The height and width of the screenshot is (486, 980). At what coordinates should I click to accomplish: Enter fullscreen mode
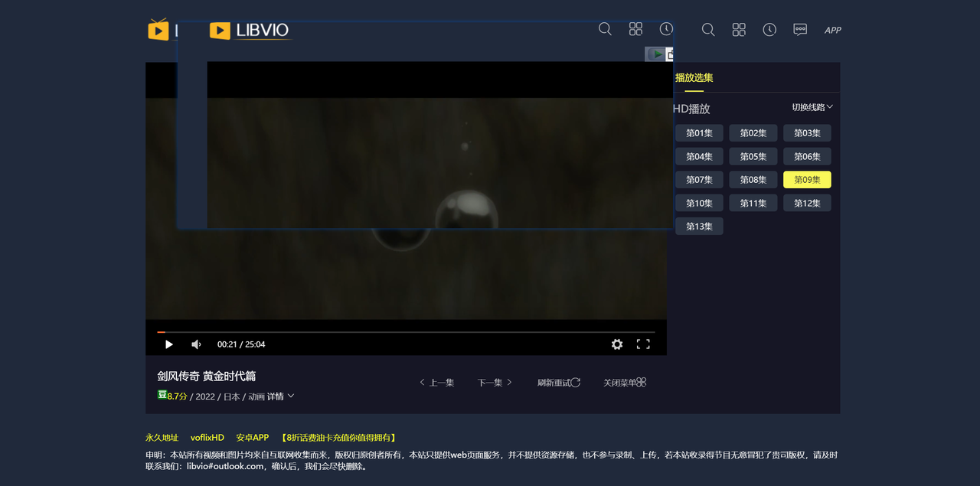(x=643, y=344)
